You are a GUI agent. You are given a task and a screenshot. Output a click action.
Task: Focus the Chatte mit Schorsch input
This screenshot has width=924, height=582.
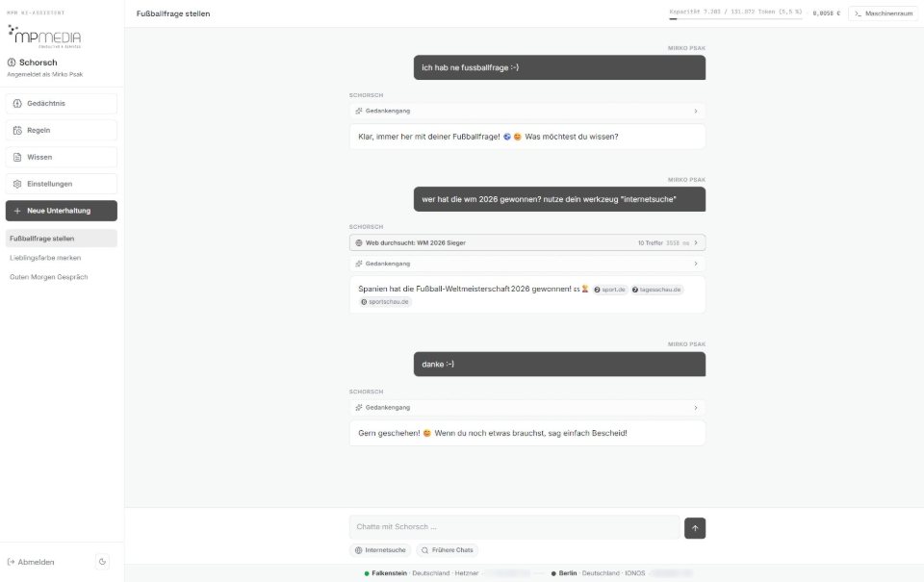pyautogui.click(x=514, y=527)
